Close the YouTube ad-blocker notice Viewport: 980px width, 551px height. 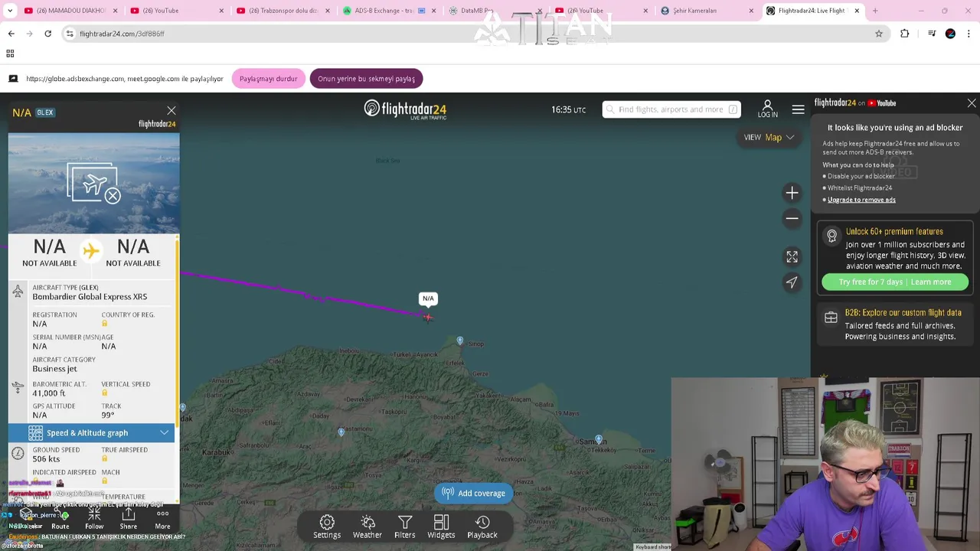(972, 103)
